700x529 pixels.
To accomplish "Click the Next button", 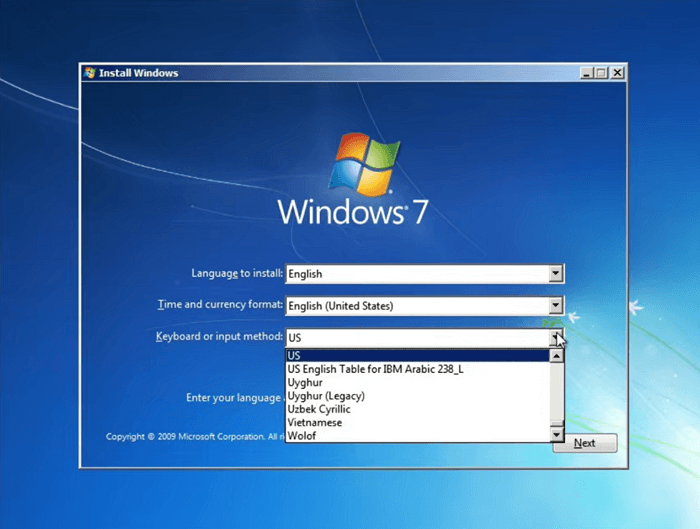I will pos(585,443).
